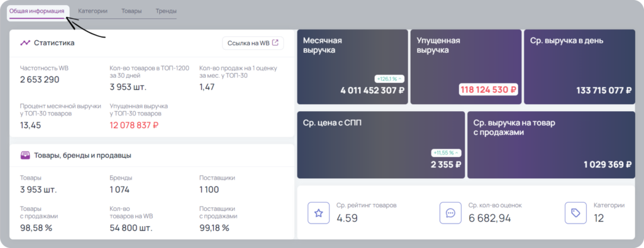Viewport: 644px width, 248px height.
Task: Open the Общая информация tab
Action: (x=37, y=11)
